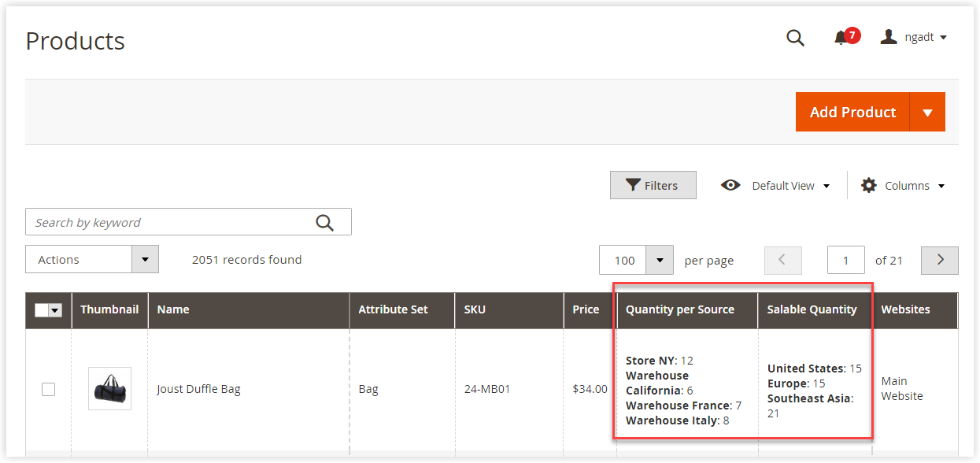980x463 pixels.
Task: Expand the select-all dropdown arrow in the header
Action: pos(56,309)
